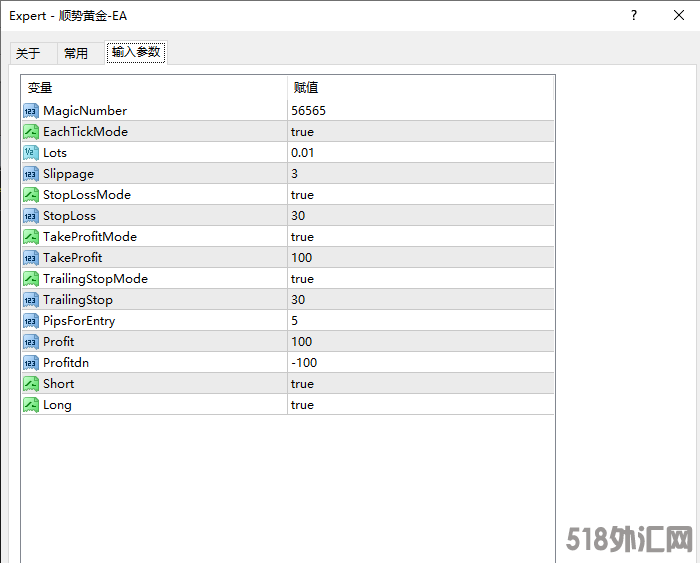The height and width of the screenshot is (563, 700).
Task: Open the 常用 tab
Action: 76,54
